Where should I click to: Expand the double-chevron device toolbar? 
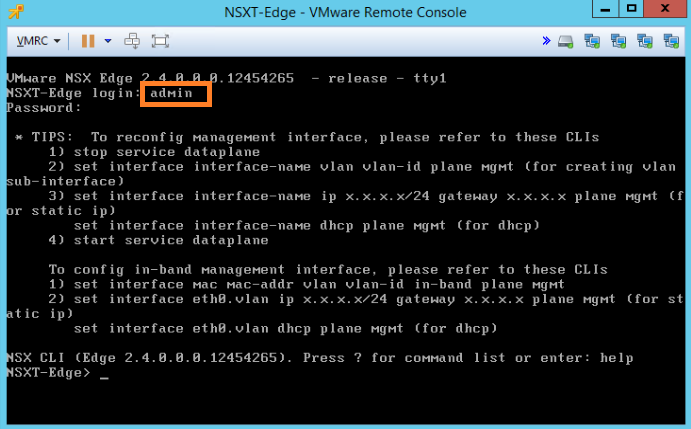[547, 42]
